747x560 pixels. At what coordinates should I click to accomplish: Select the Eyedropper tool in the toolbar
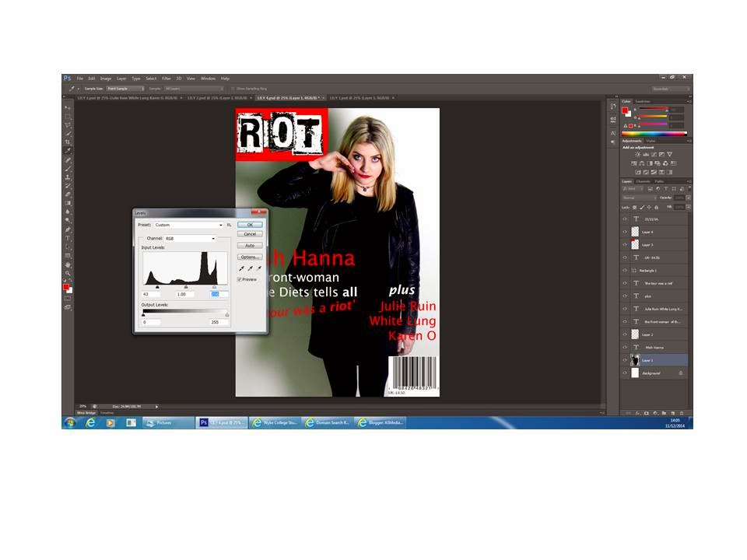pyautogui.click(x=68, y=151)
